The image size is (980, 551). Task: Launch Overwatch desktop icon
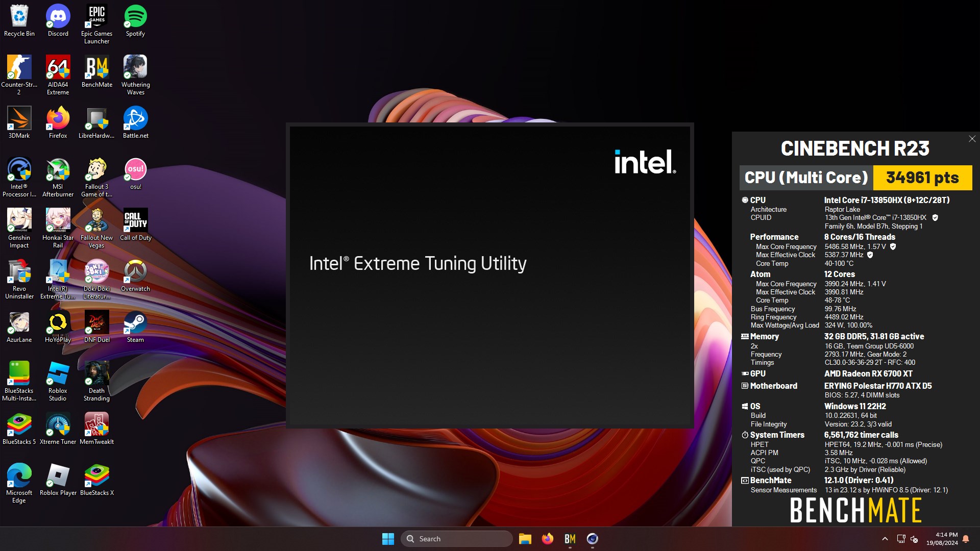click(x=136, y=276)
